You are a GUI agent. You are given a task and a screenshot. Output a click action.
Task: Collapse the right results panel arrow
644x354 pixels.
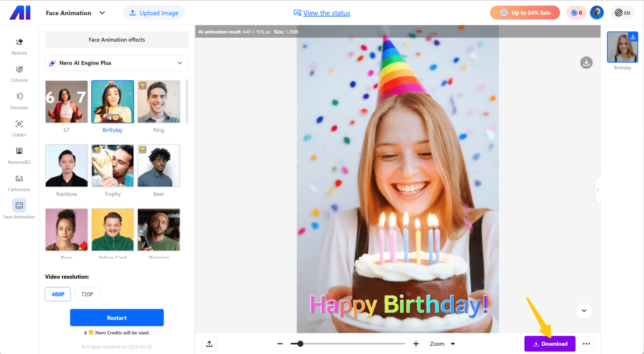598,190
